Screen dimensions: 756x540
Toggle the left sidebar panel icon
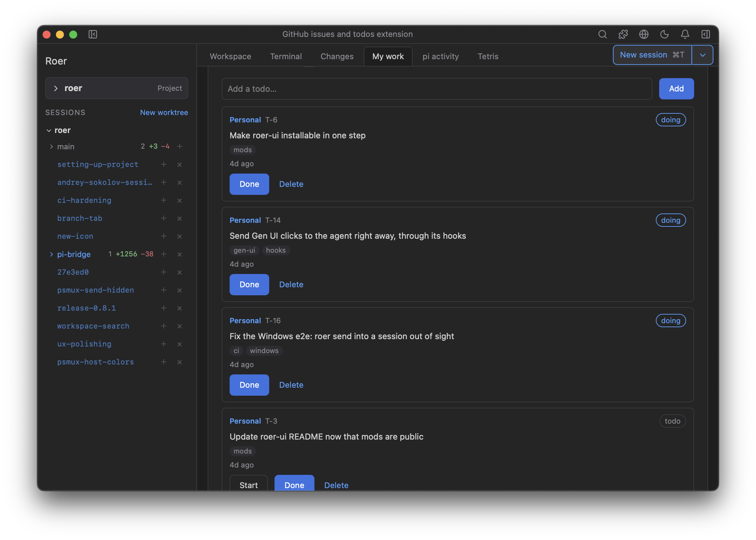[x=93, y=34]
